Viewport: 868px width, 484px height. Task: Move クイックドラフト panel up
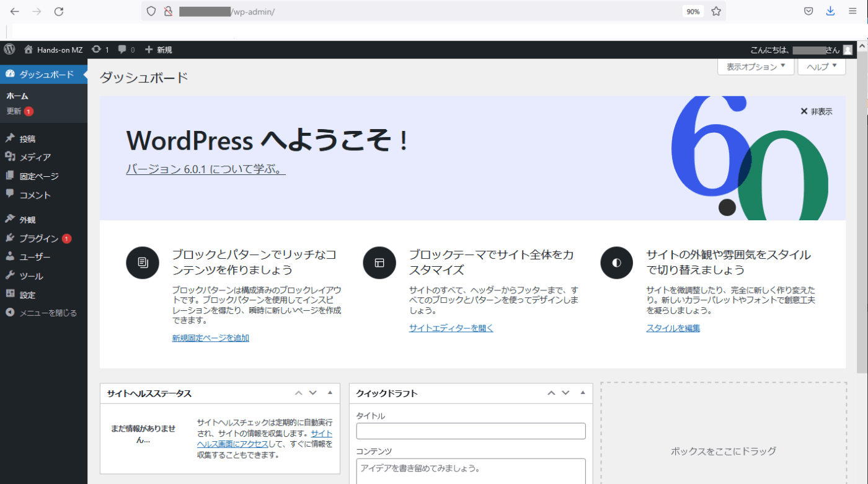[551, 393]
